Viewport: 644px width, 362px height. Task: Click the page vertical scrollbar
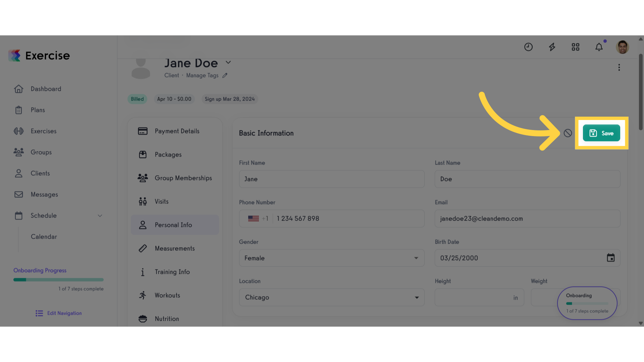click(641, 92)
